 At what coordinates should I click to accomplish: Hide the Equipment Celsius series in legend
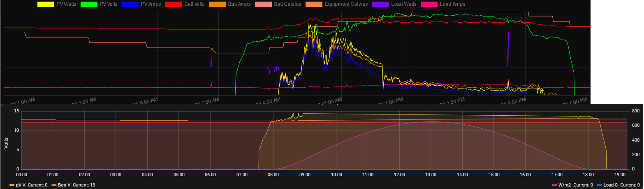point(346,4)
